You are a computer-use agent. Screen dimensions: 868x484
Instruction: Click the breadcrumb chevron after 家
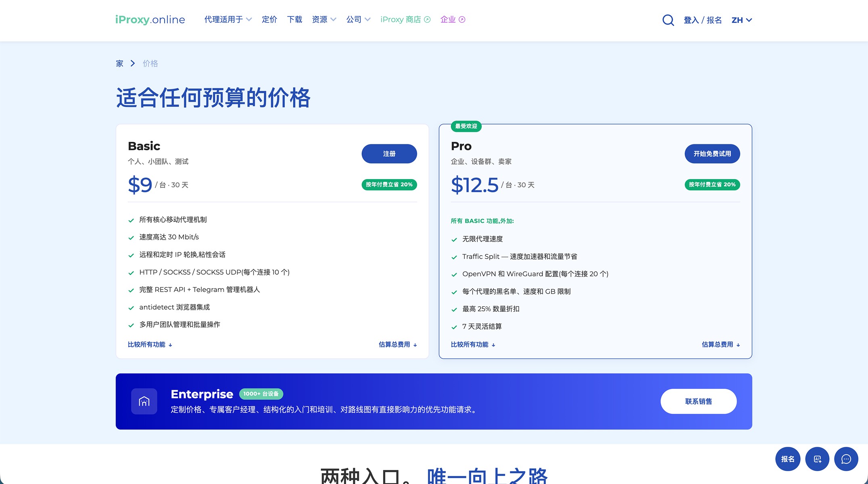(133, 63)
